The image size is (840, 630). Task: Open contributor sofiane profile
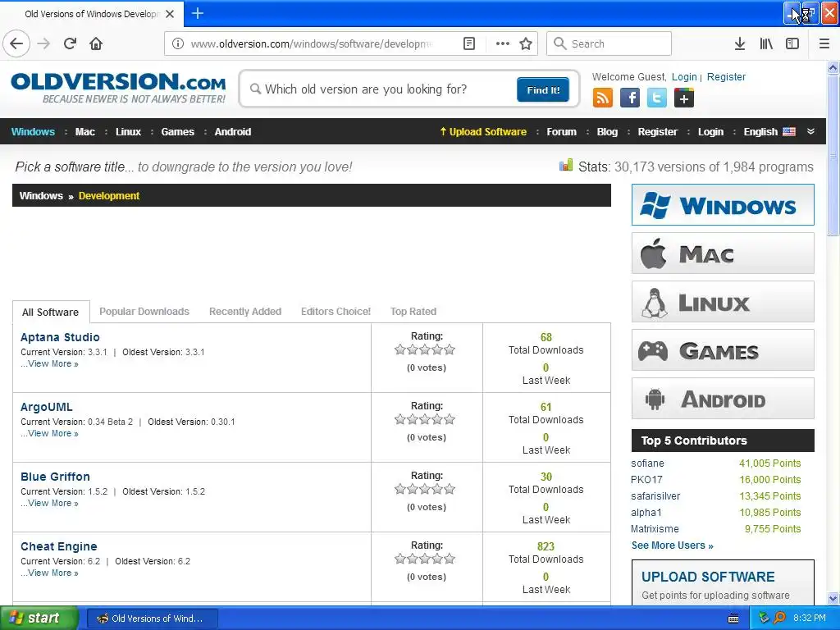647,463
